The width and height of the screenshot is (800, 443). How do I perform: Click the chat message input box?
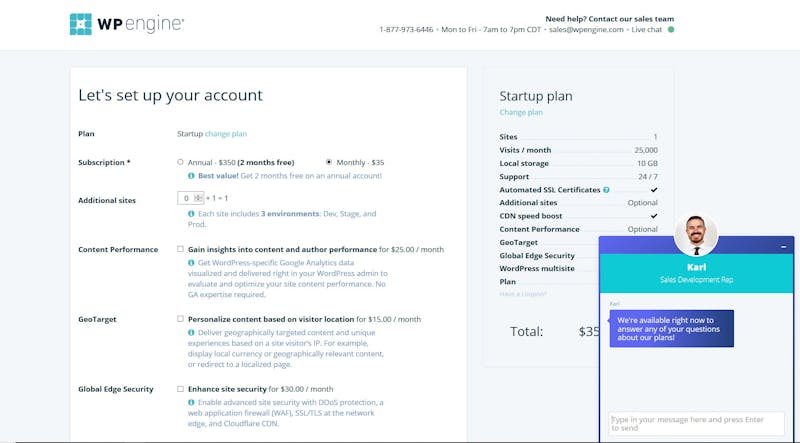696,424
